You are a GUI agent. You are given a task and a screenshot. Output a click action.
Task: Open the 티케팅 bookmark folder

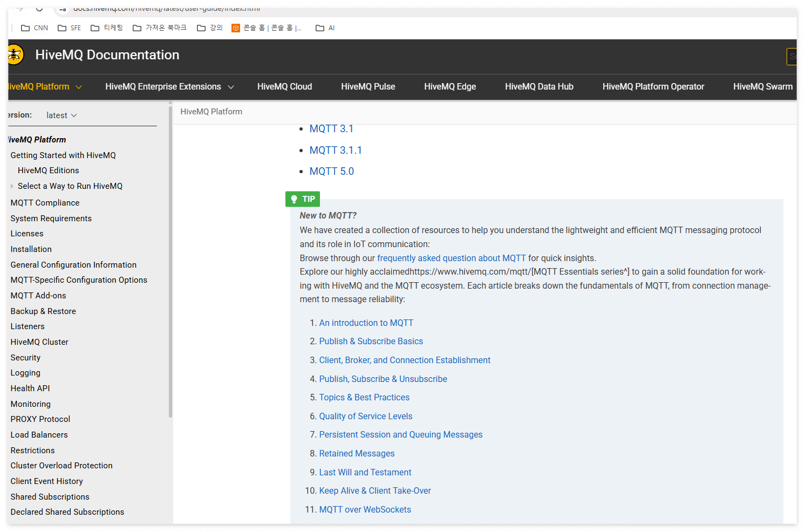click(107, 28)
